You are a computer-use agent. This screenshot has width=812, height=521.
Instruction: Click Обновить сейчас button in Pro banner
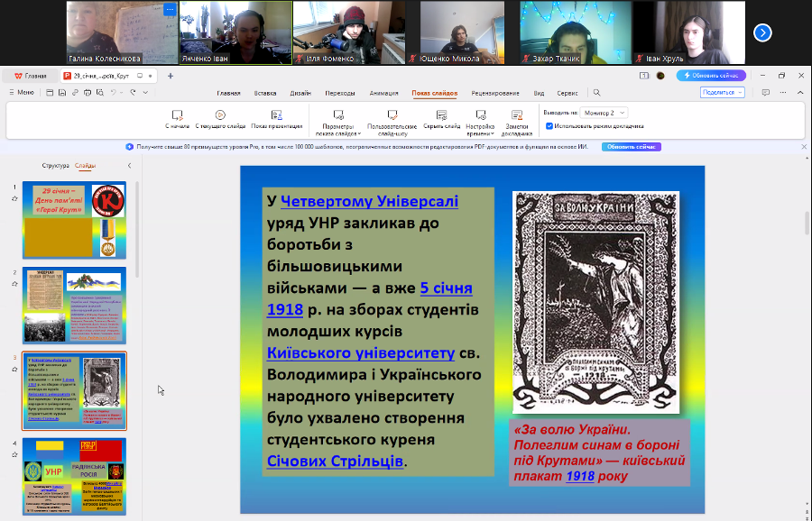(x=632, y=147)
